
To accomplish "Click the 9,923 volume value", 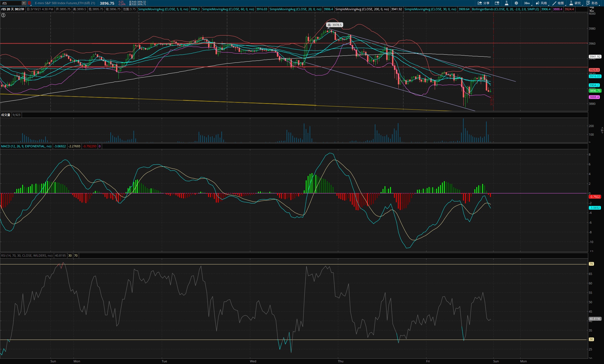I will [x=16, y=115].
